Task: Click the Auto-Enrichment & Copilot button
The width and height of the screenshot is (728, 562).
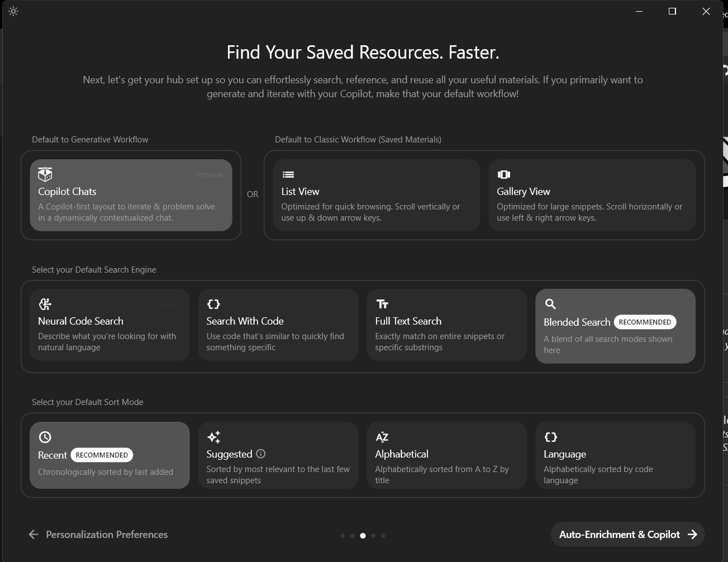Action: click(x=627, y=534)
